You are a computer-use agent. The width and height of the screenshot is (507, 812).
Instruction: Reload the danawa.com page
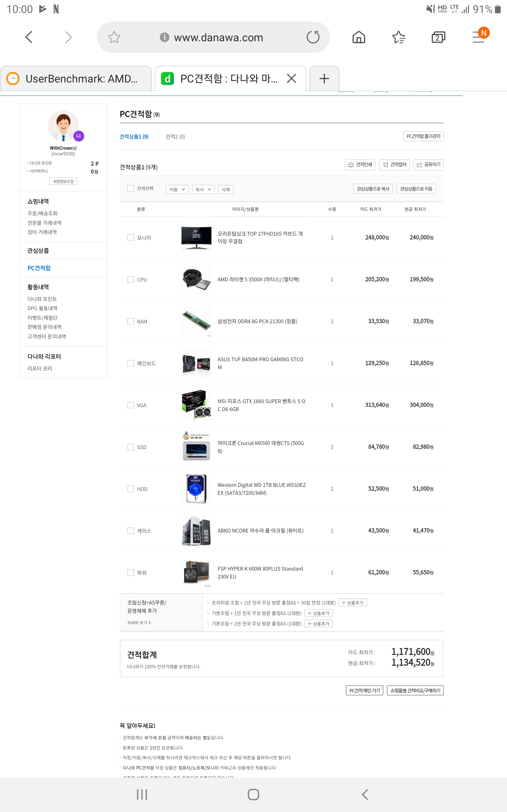312,37
